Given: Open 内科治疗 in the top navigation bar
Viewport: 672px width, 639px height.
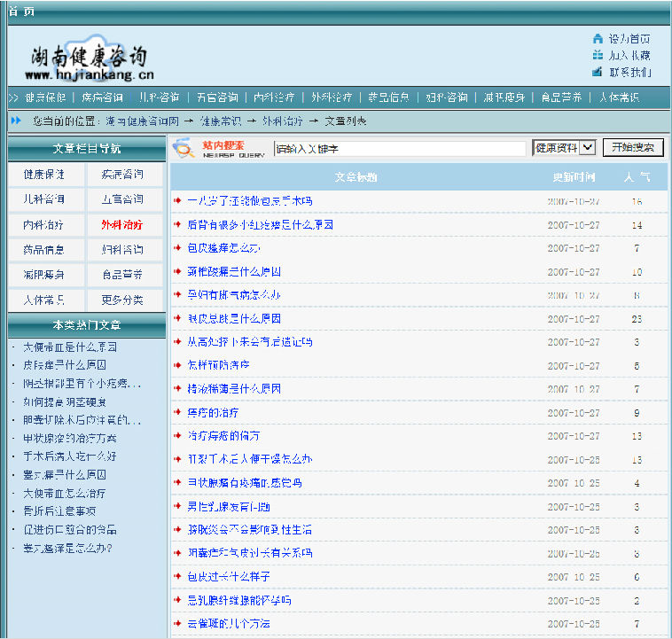Looking at the screenshot, I should tap(274, 97).
